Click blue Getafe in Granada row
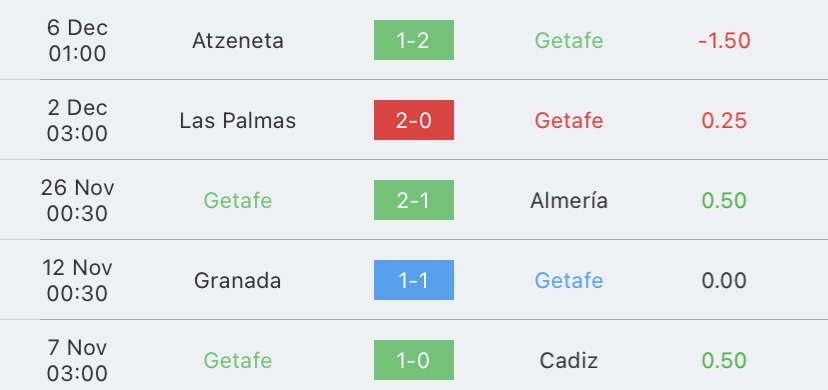Viewport: 828px width, 390px height. (569, 280)
